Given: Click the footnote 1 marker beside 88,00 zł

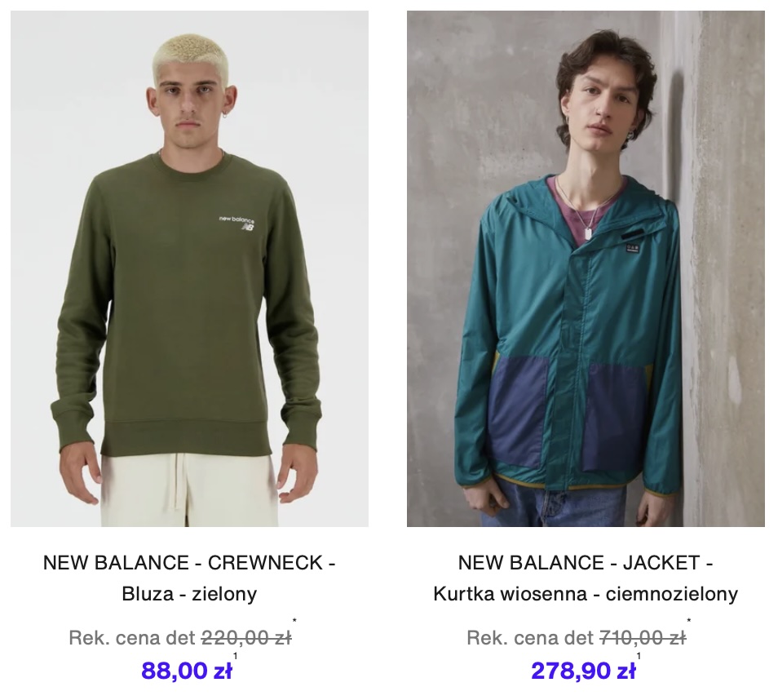Looking at the screenshot, I should [x=235, y=656].
